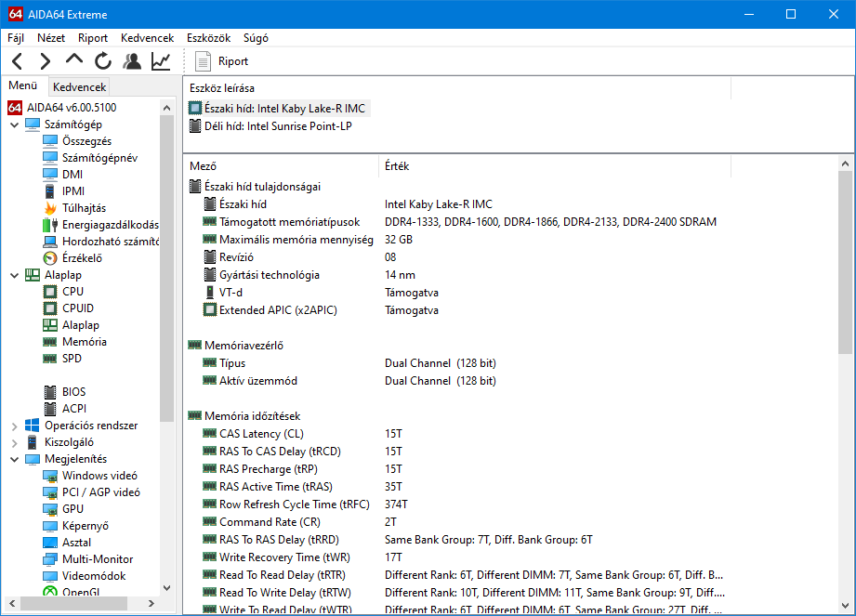Click the tree panel vertical scrollbar thumb
The height and width of the screenshot is (616, 856).
point(167,268)
